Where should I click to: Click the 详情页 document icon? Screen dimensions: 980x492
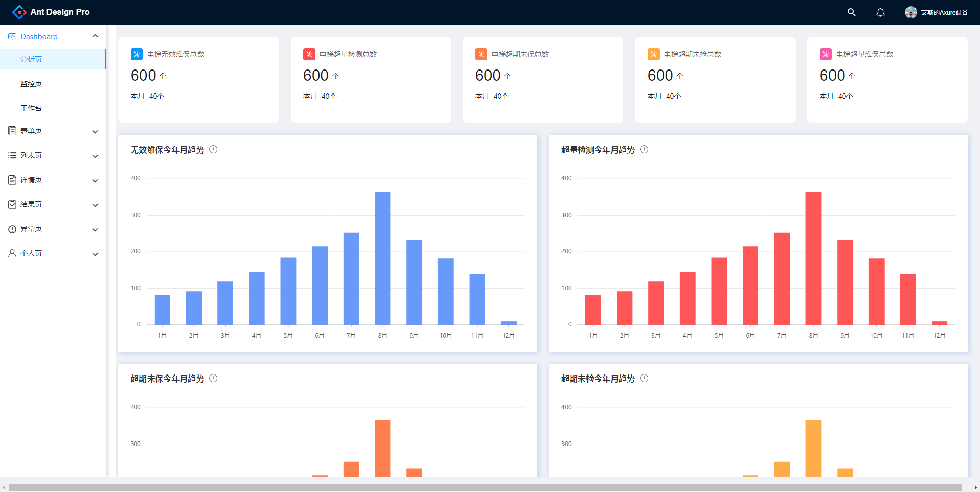(12, 180)
